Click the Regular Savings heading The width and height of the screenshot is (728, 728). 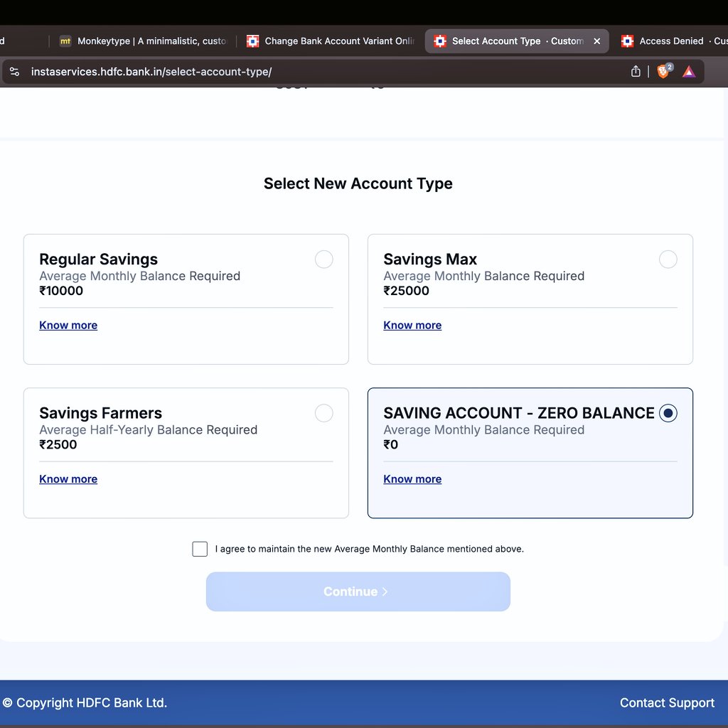(x=98, y=259)
